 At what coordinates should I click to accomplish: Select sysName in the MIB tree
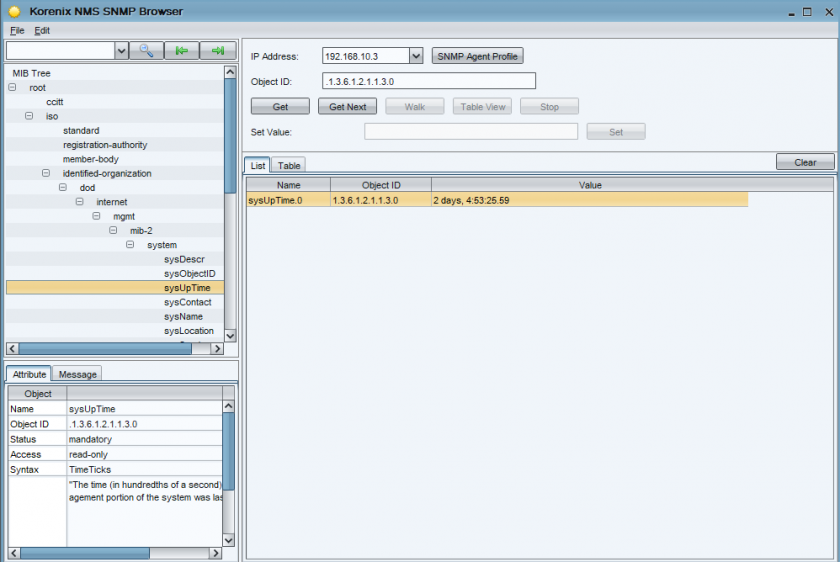coord(183,317)
